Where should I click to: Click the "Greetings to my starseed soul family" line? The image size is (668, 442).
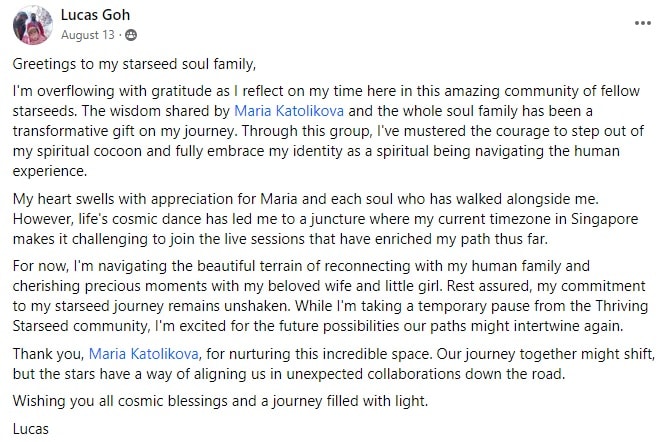(x=135, y=64)
